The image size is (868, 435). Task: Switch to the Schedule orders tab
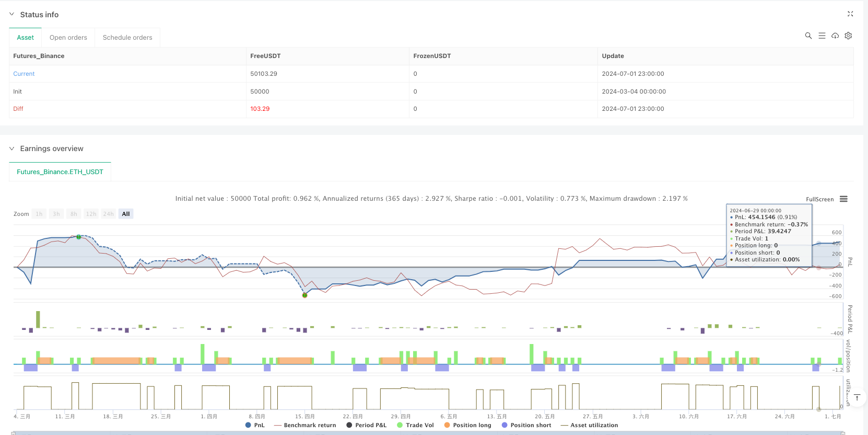(127, 38)
